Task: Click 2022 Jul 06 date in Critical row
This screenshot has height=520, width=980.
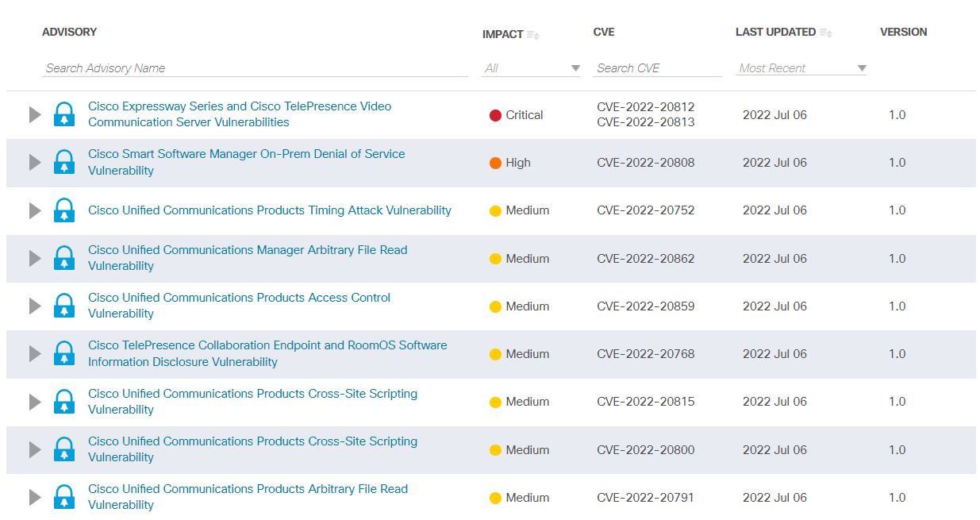Action: tap(774, 115)
